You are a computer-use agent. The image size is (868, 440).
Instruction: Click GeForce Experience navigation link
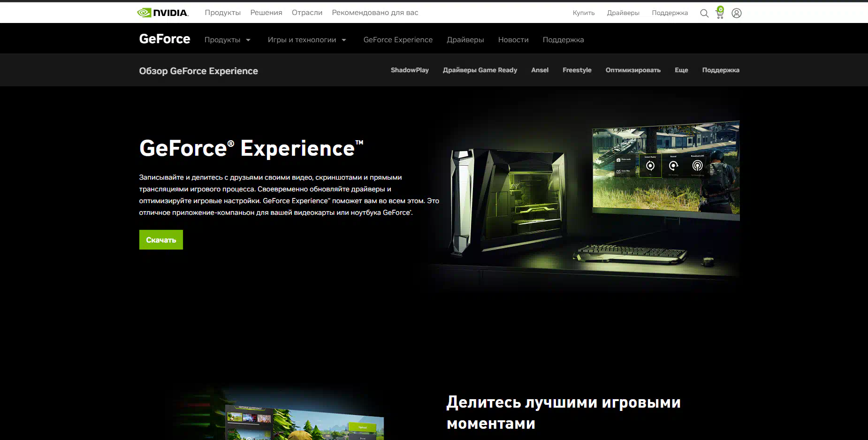point(398,40)
